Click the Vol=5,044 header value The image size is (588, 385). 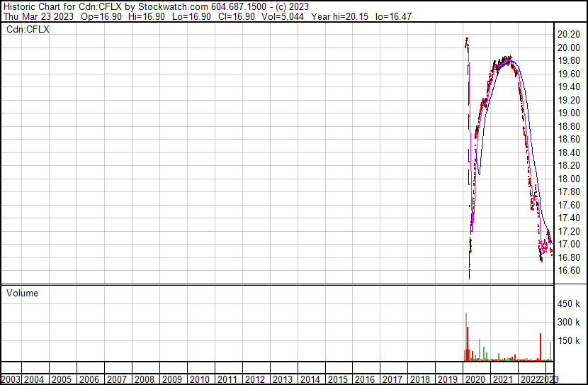coord(293,16)
